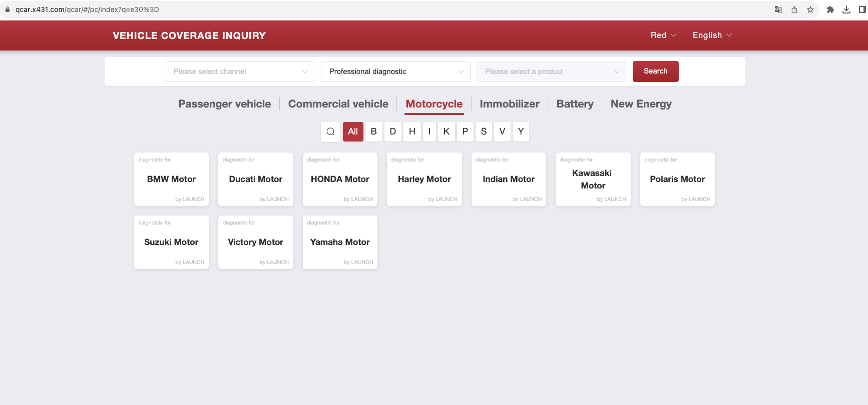
Task: Filter brands by letter P
Action: (465, 131)
